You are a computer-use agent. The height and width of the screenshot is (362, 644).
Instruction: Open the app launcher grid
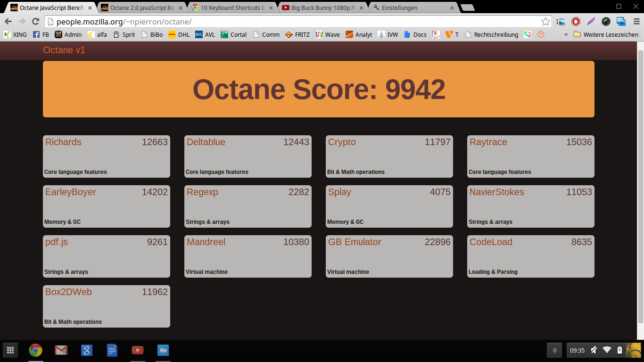tap(10, 350)
